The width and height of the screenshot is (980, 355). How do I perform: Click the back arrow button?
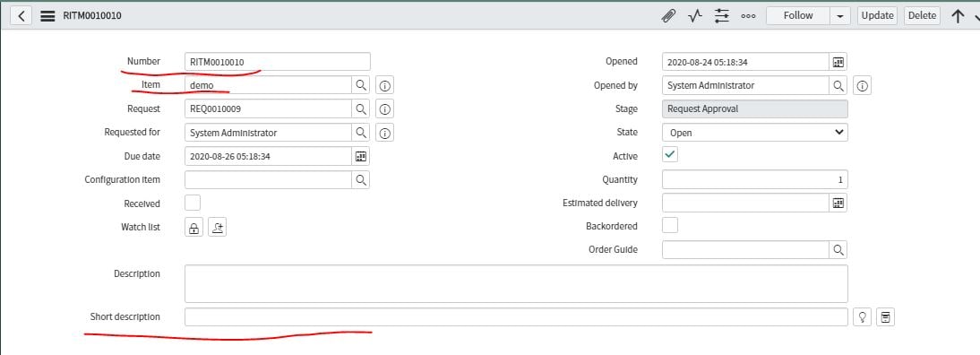click(x=21, y=15)
